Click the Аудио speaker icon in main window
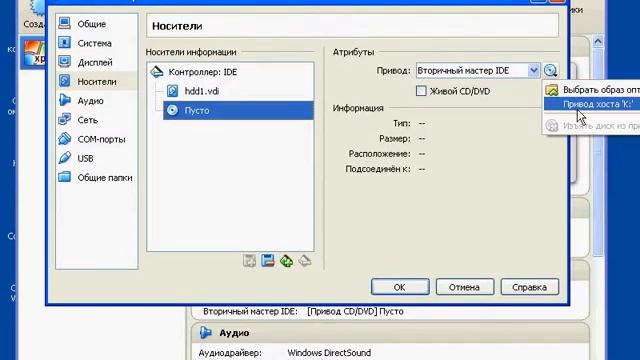640x360 pixels. [x=206, y=333]
